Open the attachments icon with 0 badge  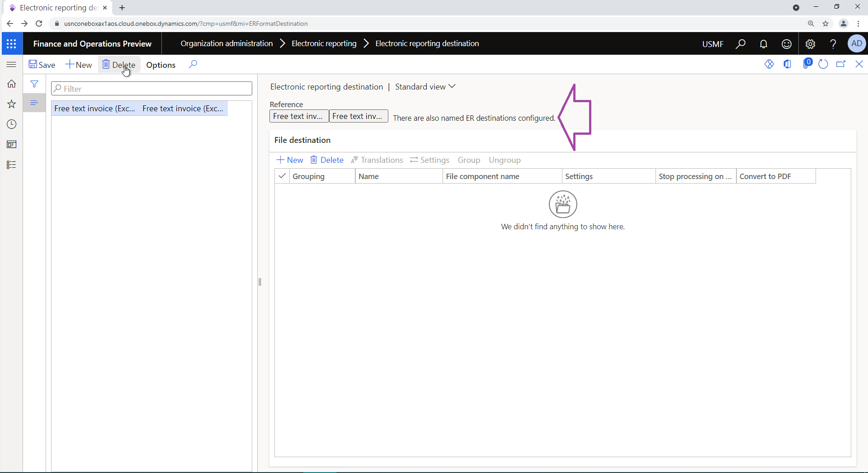pos(807,64)
